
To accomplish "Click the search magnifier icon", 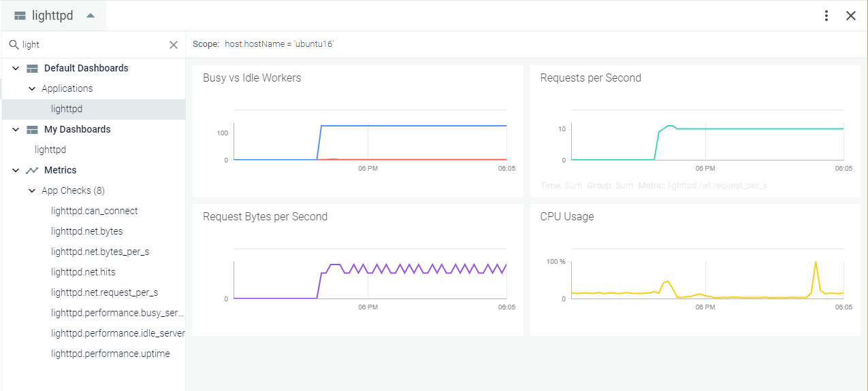I will coord(14,45).
